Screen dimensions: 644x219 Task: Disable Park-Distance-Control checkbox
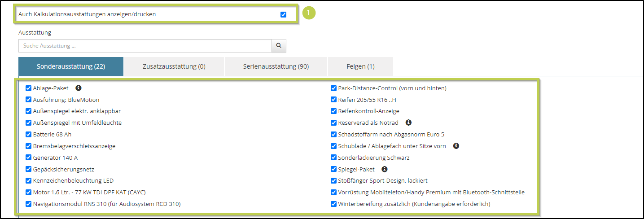pyautogui.click(x=333, y=88)
